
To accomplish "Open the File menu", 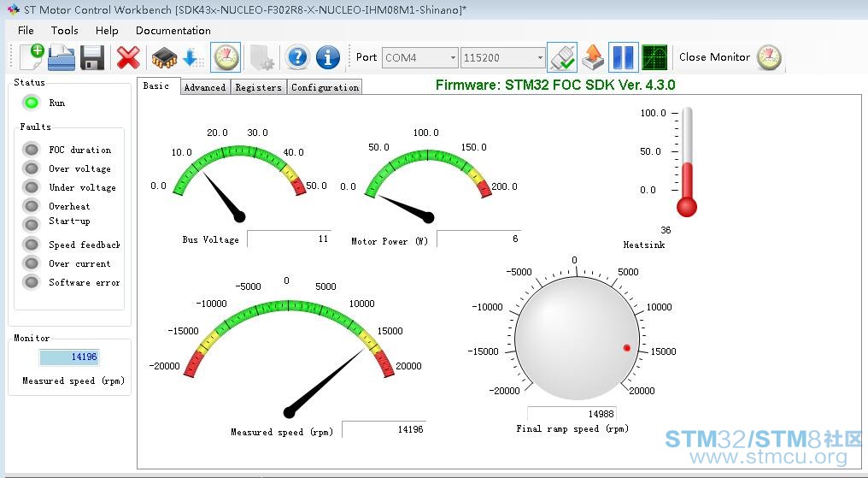I will (26, 31).
